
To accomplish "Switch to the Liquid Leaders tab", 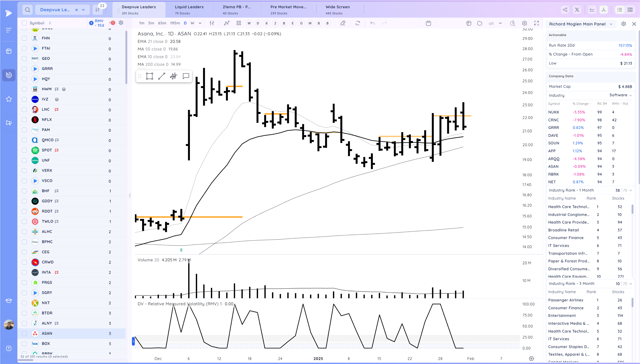I will point(189,10).
